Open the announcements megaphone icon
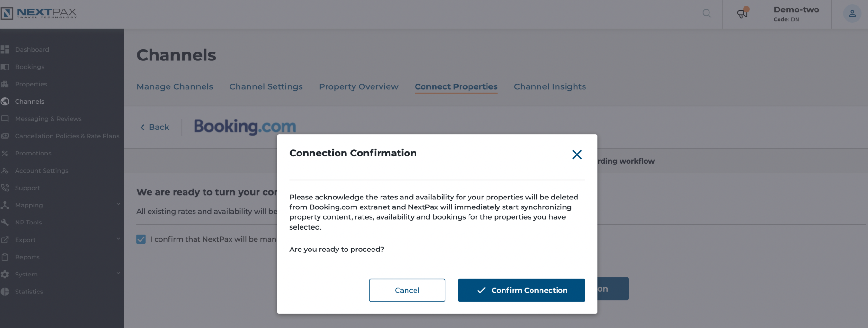Viewport: 868px width, 328px height. coord(742,13)
